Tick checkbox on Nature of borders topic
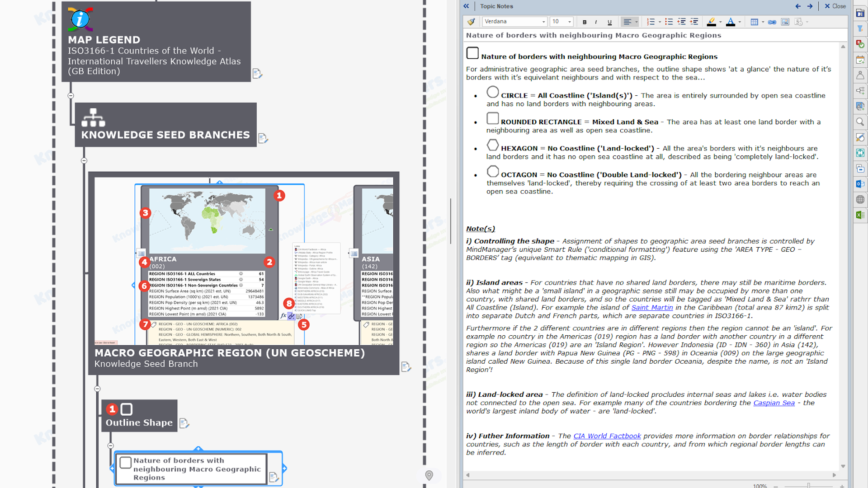868x488 pixels. tap(126, 462)
